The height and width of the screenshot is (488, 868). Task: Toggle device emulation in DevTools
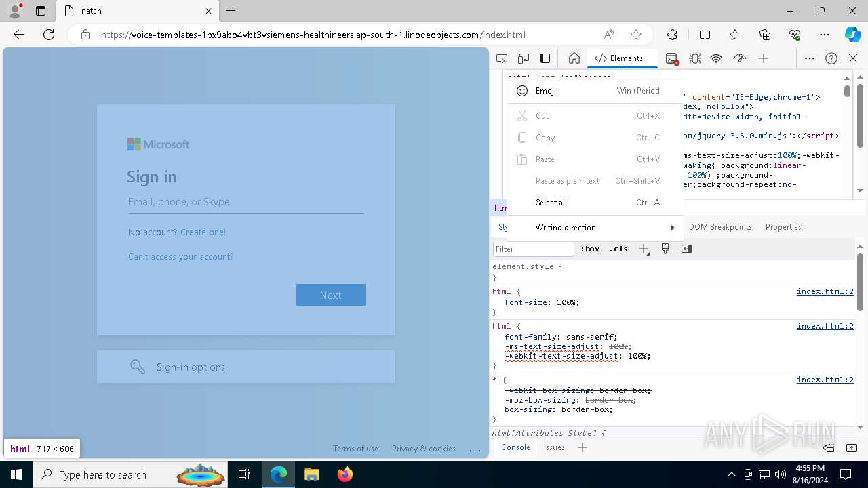click(524, 58)
